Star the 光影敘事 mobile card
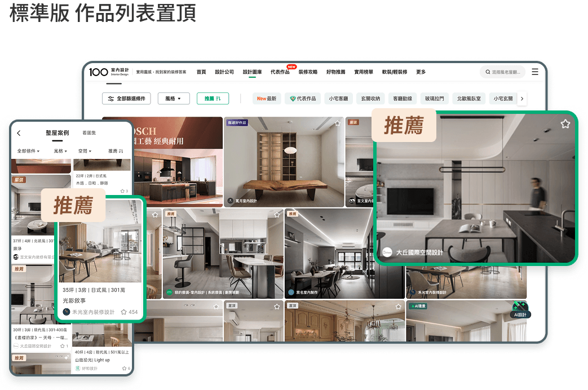 click(x=124, y=312)
